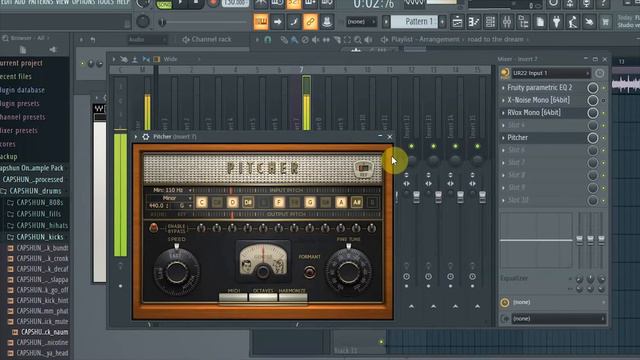Open the Piano roll view icon

click(474, 22)
